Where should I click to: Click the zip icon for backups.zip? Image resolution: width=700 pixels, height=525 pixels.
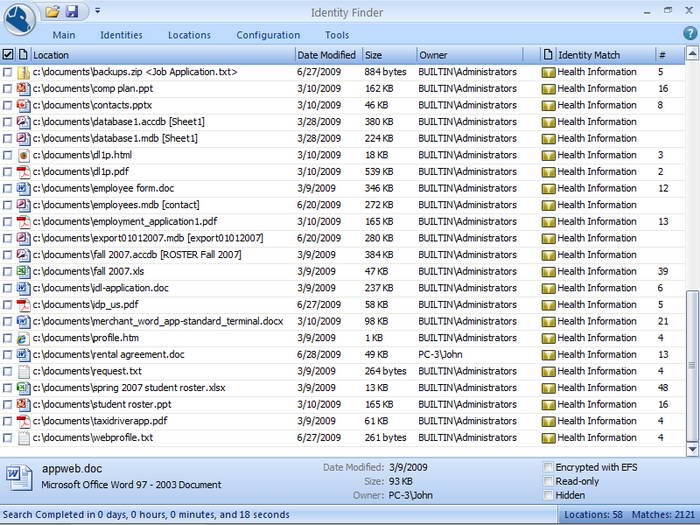[x=23, y=72]
